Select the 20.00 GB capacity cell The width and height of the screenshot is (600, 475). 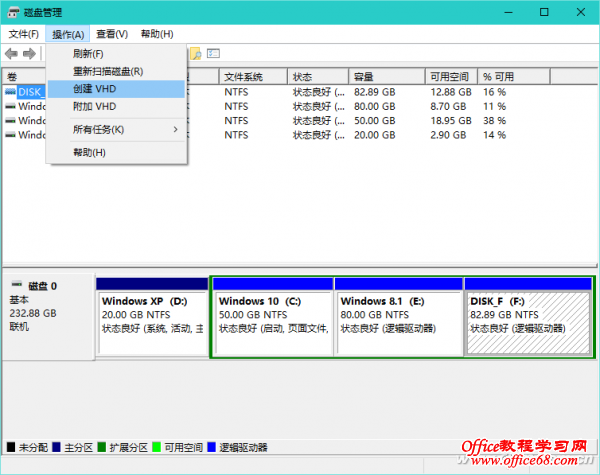375,135
